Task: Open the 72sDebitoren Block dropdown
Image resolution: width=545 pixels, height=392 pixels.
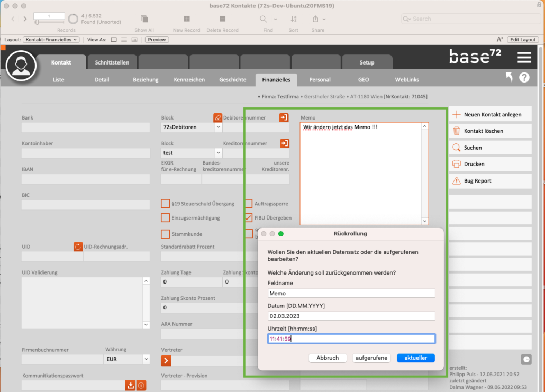Action: click(219, 127)
